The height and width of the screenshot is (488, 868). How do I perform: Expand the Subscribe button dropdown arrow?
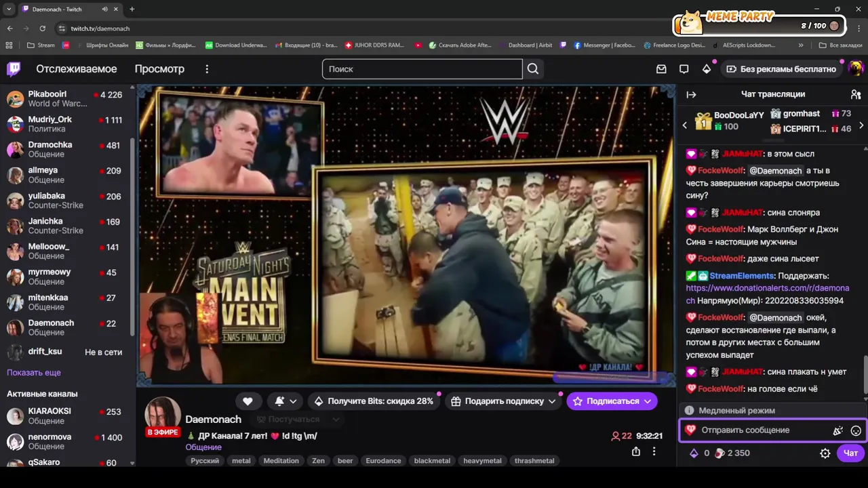click(648, 401)
